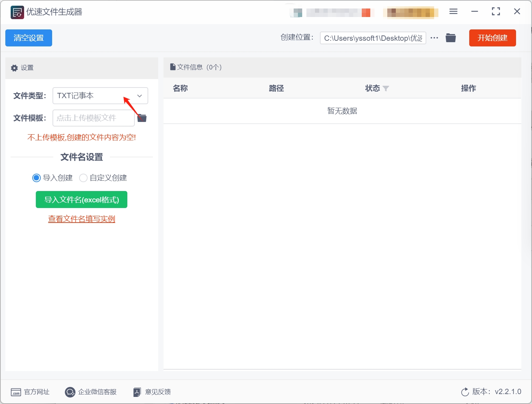Click the 暂无数据 empty table text
Screen dimensions: 532x404
[x=342, y=111]
